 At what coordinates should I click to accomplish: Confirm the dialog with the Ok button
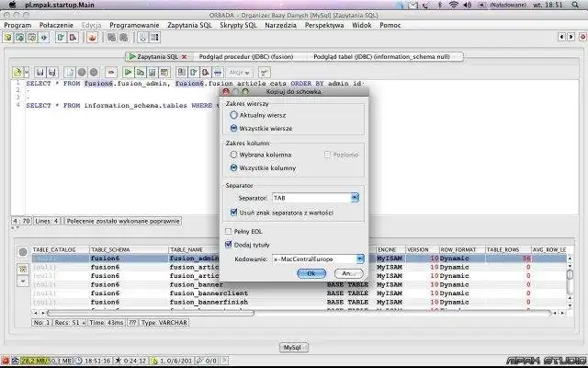pos(311,273)
